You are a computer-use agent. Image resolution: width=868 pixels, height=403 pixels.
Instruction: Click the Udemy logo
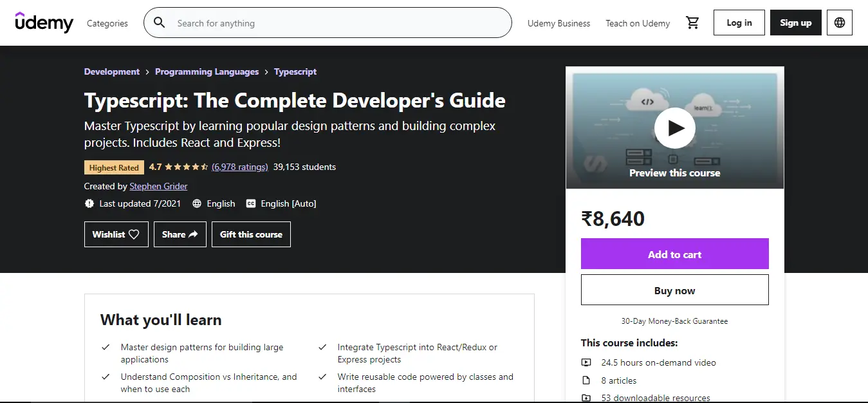tap(44, 23)
